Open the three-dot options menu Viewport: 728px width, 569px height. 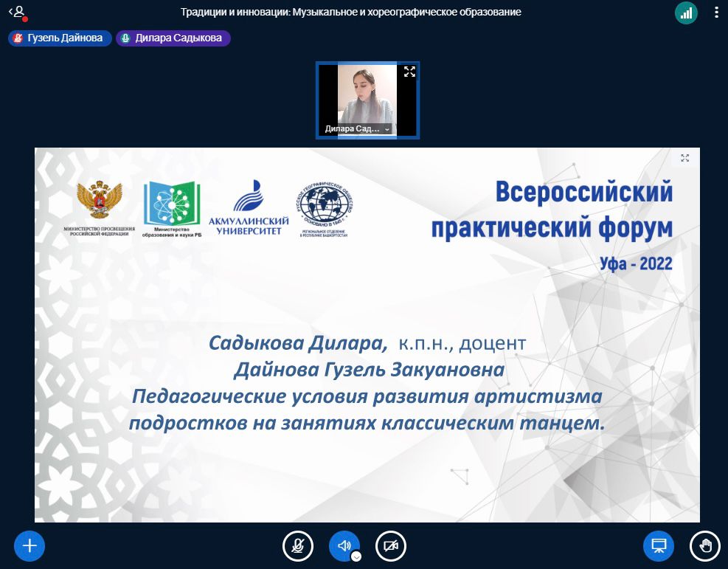pyautogui.click(x=716, y=13)
